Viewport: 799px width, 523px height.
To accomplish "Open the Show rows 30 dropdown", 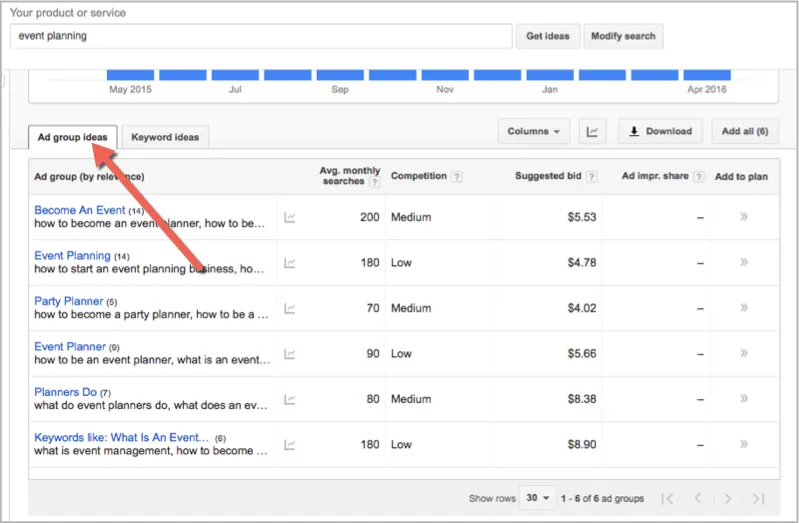I will click(537, 498).
